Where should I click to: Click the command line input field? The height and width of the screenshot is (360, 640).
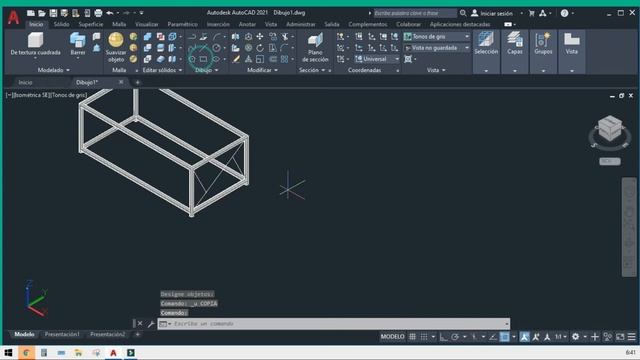(x=334, y=324)
